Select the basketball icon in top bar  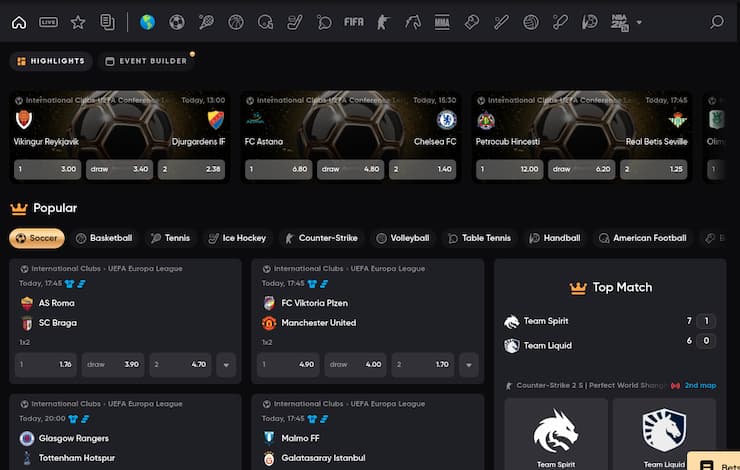[x=235, y=22]
